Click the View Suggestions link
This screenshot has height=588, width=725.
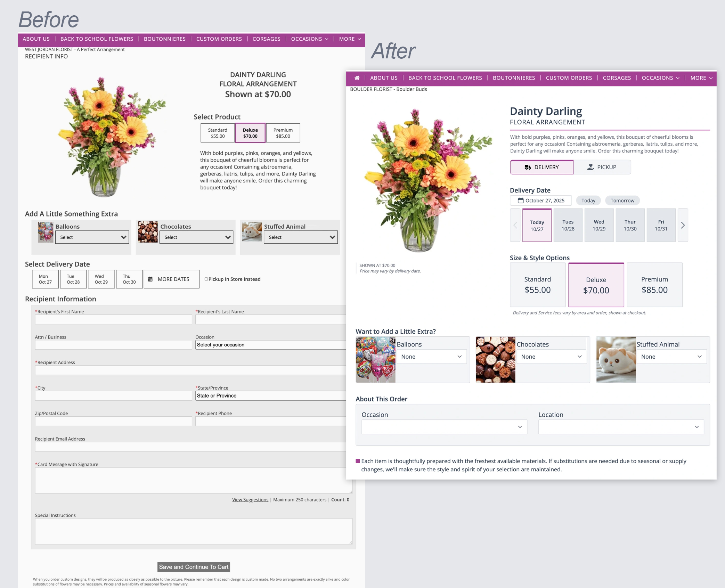coord(250,499)
